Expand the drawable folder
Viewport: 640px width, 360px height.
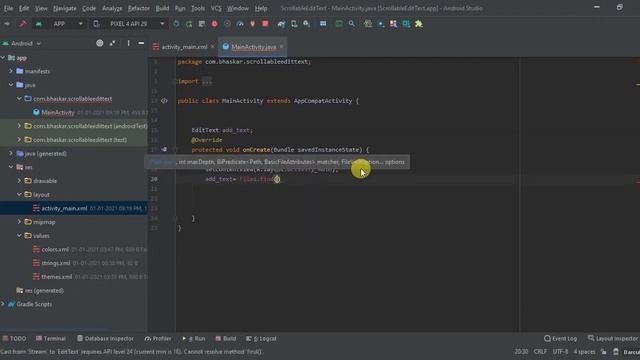(19, 181)
